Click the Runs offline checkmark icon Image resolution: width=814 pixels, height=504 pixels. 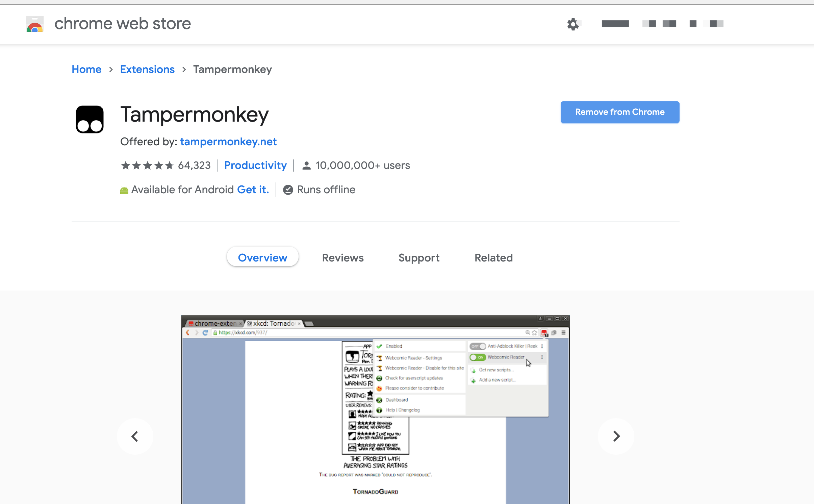(x=288, y=190)
